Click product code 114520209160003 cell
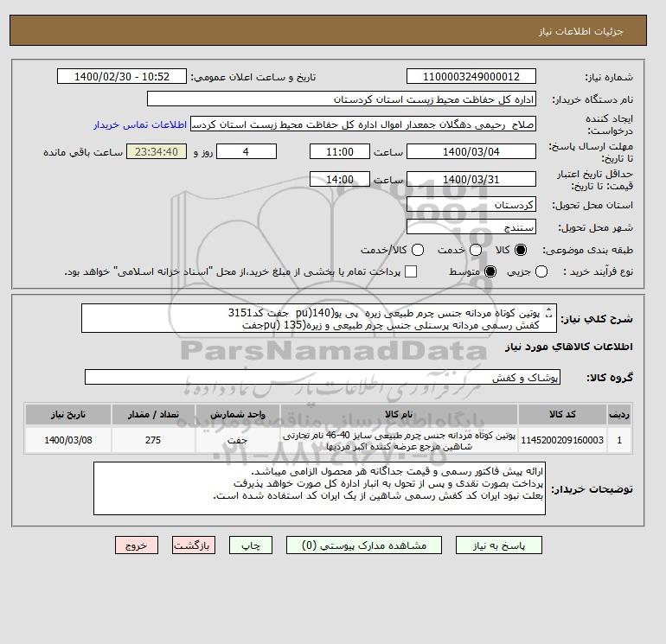Viewport: 666px width, 644px height. point(562,440)
